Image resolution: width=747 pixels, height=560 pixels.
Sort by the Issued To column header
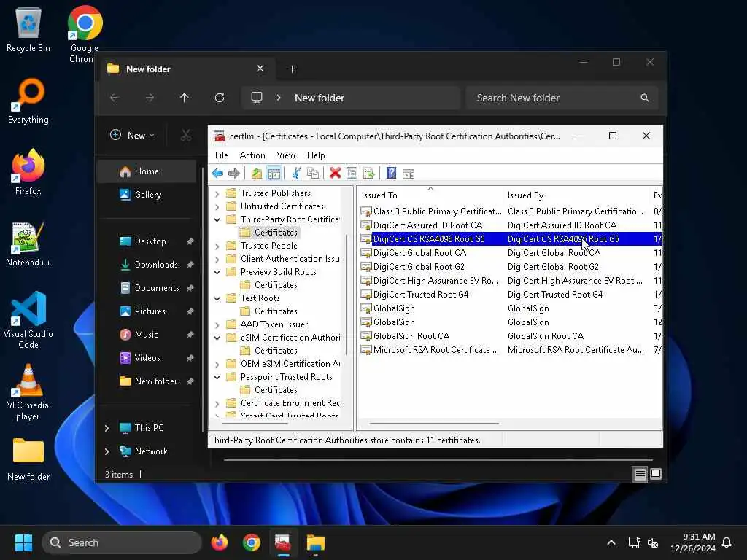pos(430,195)
